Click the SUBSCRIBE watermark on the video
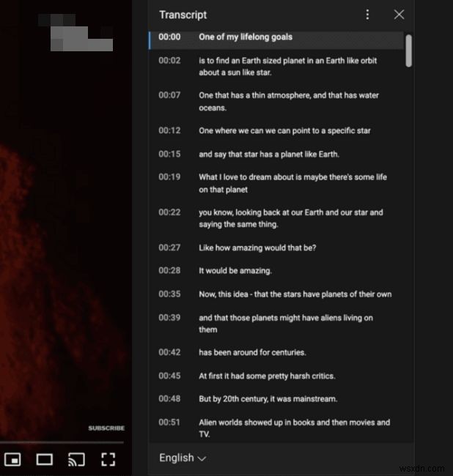453x476 pixels. click(106, 428)
